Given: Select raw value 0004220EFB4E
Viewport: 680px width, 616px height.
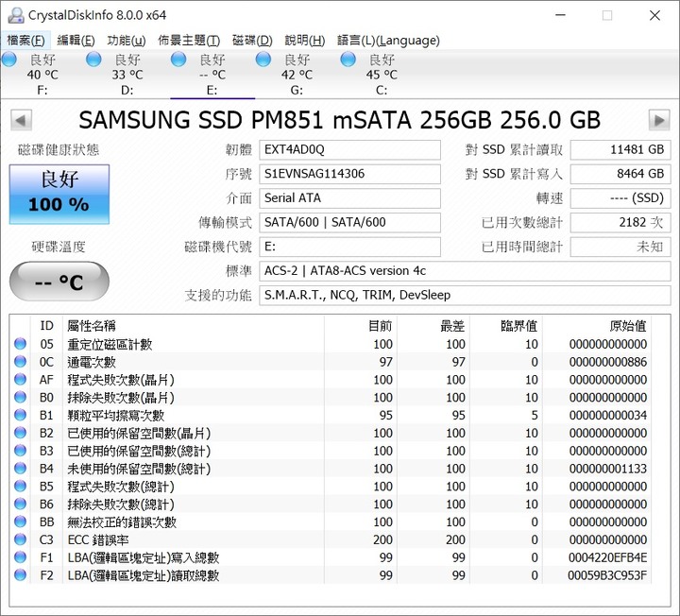Looking at the screenshot, I should click(x=607, y=557).
